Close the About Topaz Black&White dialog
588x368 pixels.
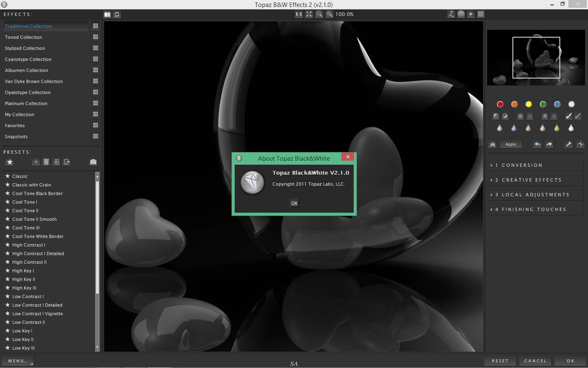[347, 157]
